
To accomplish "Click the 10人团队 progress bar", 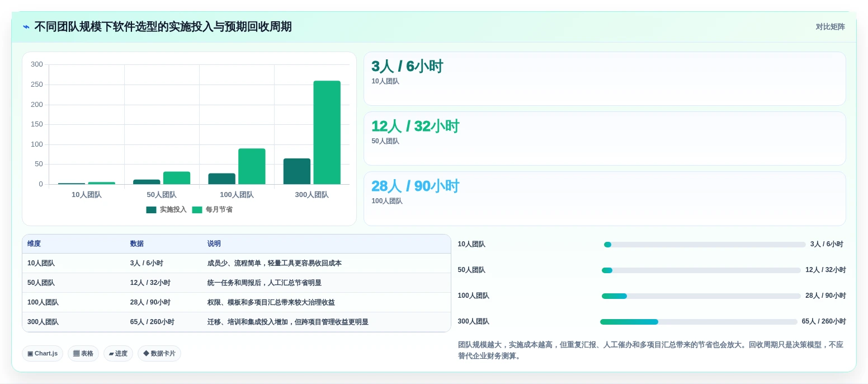I will click(x=705, y=245).
